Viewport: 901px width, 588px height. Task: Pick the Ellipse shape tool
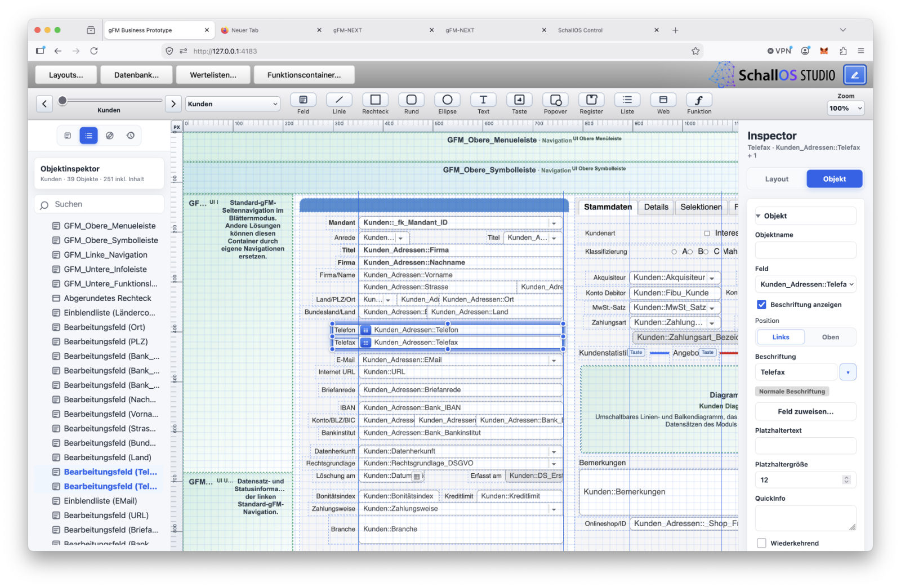coord(447,100)
